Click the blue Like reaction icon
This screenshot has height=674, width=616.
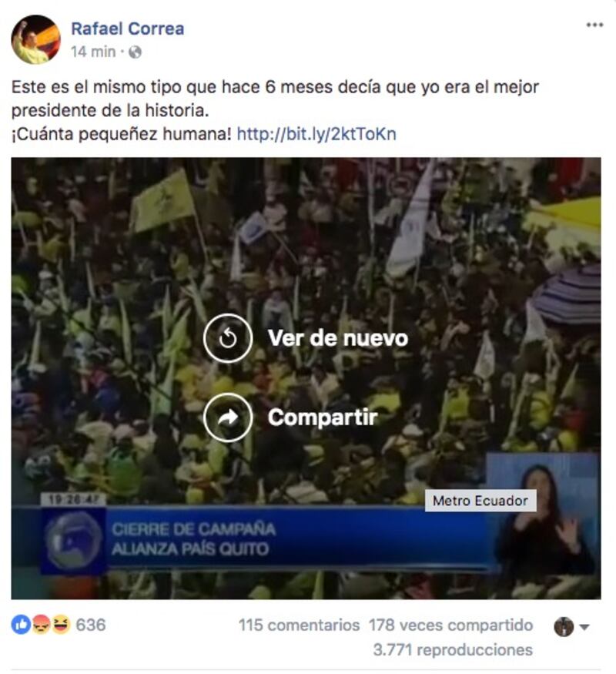(x=21, y=625)
